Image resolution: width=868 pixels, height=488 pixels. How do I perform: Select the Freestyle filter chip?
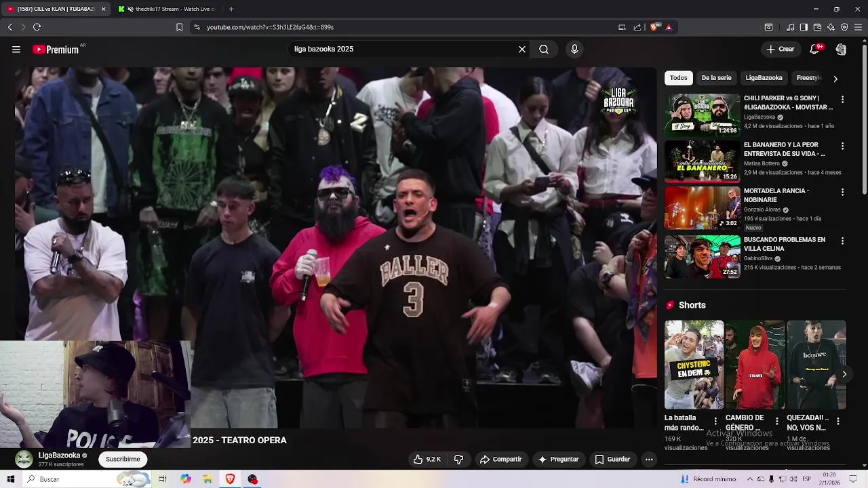(809, 78)
